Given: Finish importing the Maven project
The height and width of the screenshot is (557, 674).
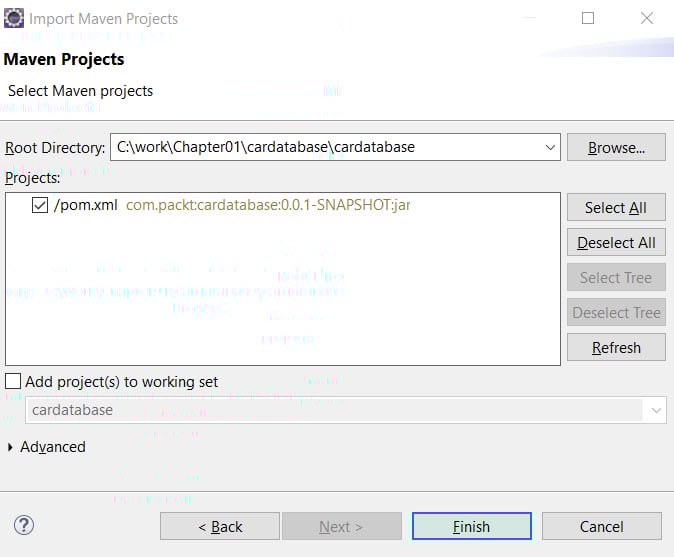Looking at the screenshot, I should pos(472,526).
